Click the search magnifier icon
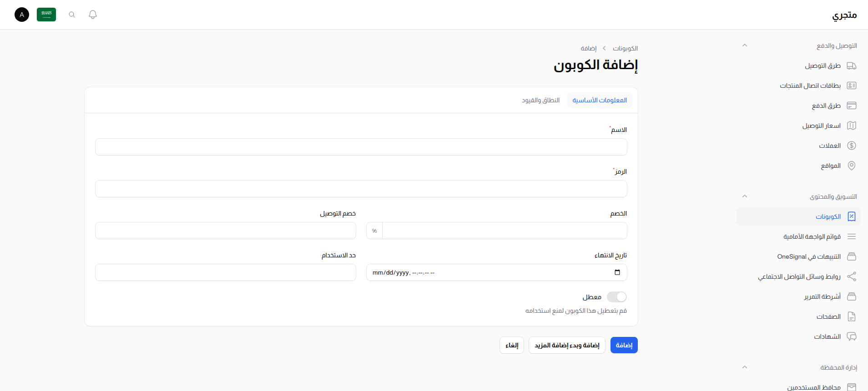868x391 pixels. (x=72, y=15)
